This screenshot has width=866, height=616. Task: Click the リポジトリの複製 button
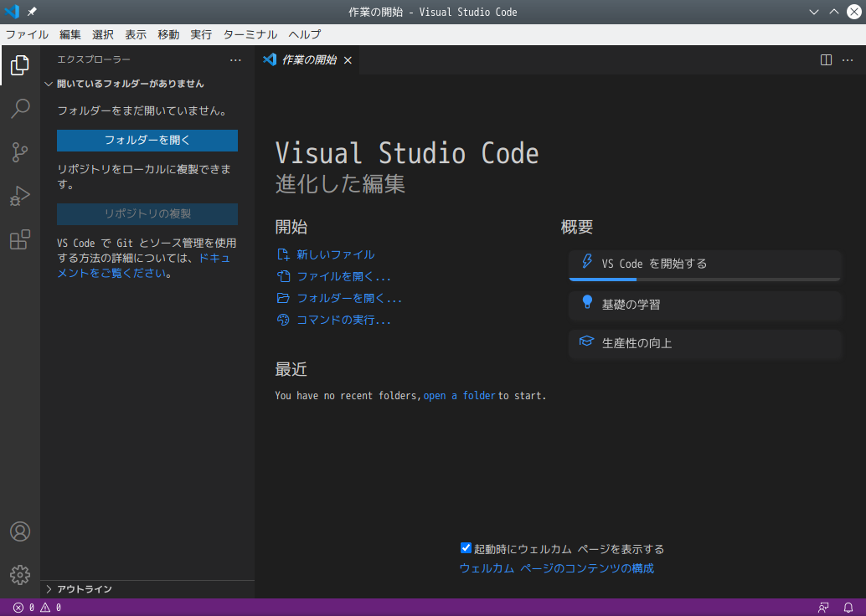[x=147, y=213]
